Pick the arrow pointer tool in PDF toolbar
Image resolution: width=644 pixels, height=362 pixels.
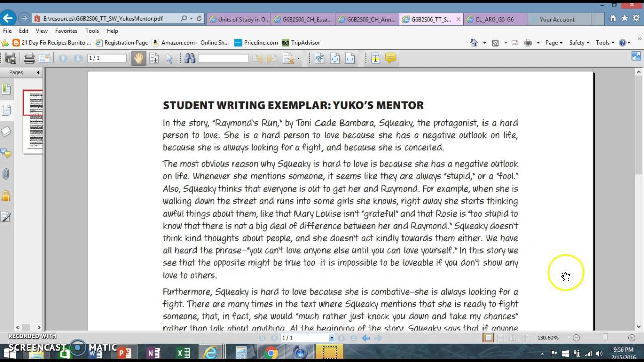point(169,58)
